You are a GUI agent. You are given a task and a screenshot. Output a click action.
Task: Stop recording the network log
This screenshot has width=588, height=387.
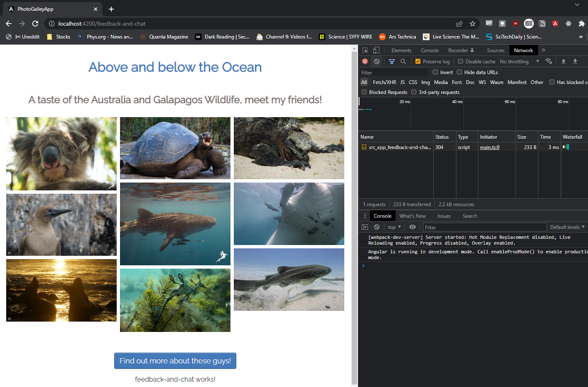(365, 61)
